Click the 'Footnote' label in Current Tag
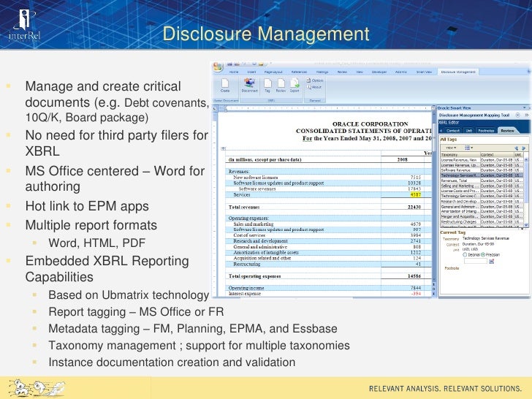The image size is (532, 399). (452, 268)
